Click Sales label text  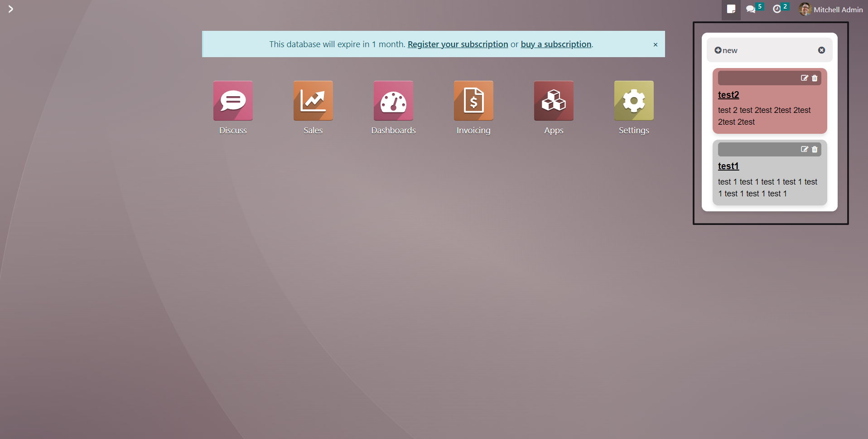(313, 131)
